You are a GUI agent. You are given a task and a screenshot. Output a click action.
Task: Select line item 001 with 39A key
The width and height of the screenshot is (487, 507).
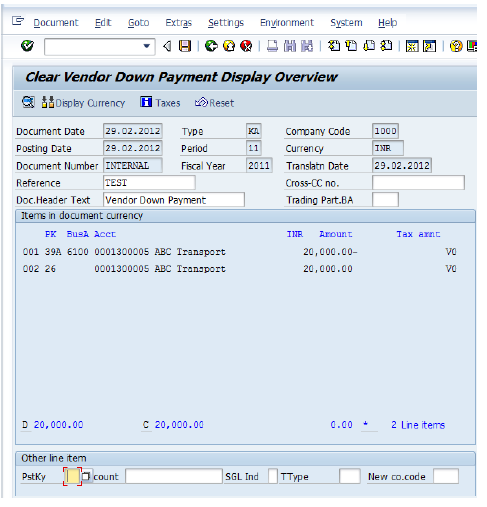click(239, 252)
